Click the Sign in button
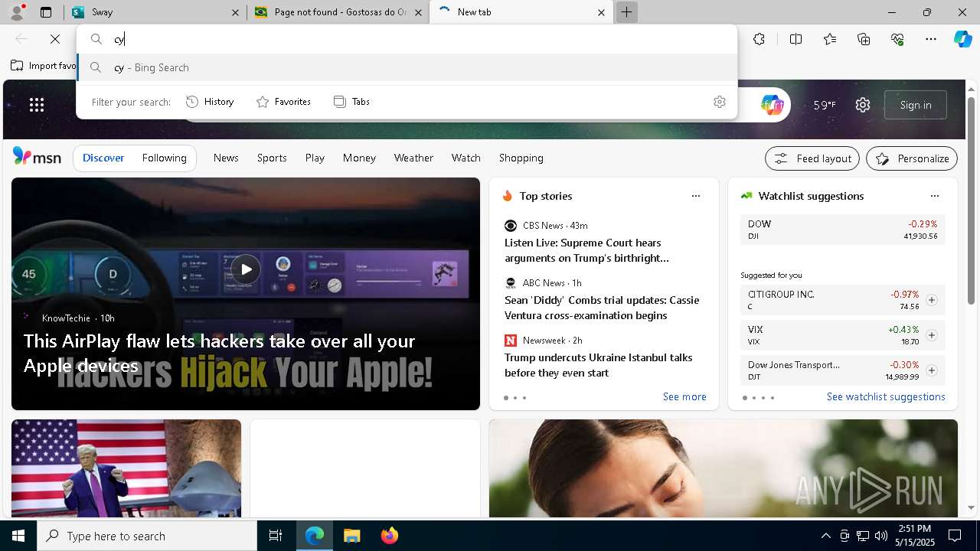 tap(916, 105)
